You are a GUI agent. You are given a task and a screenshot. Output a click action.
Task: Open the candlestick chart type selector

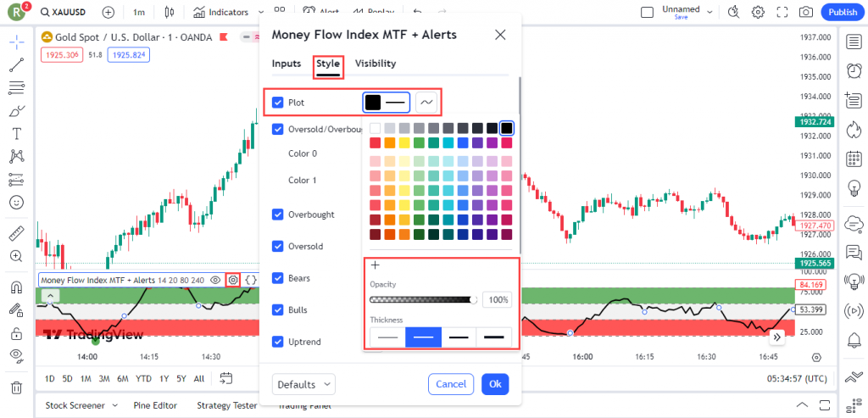[170, 12]
